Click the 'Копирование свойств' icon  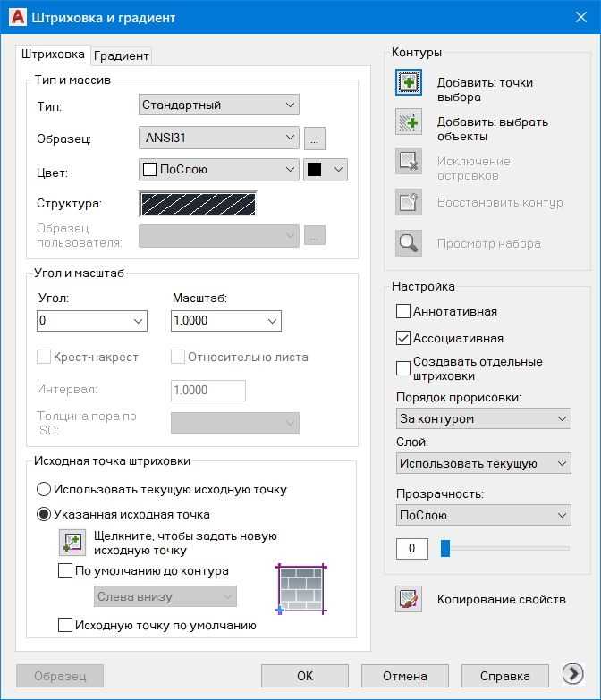tap(408, 599)
